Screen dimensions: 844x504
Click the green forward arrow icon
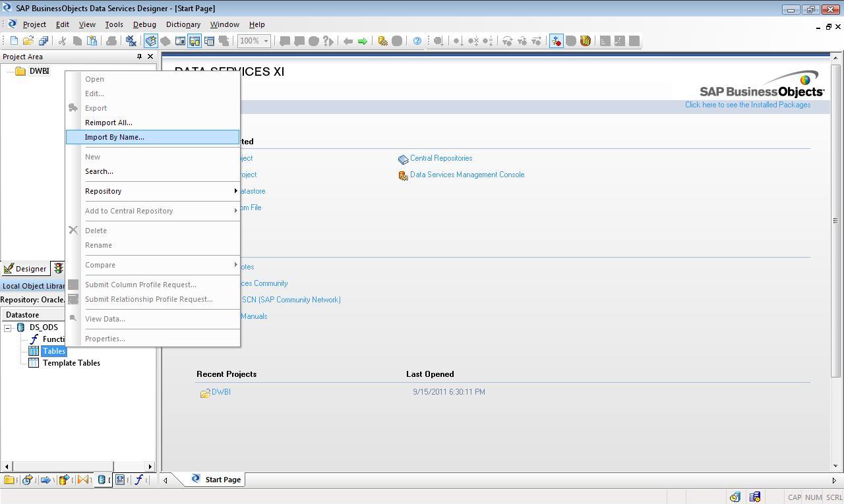coord(363,41)
